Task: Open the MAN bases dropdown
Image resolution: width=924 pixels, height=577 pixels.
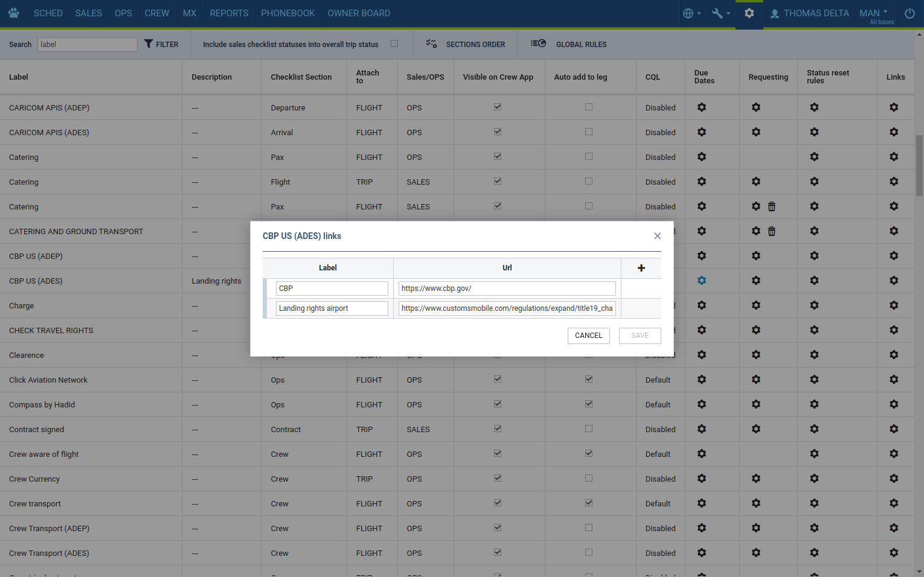Action: (874, 13)
